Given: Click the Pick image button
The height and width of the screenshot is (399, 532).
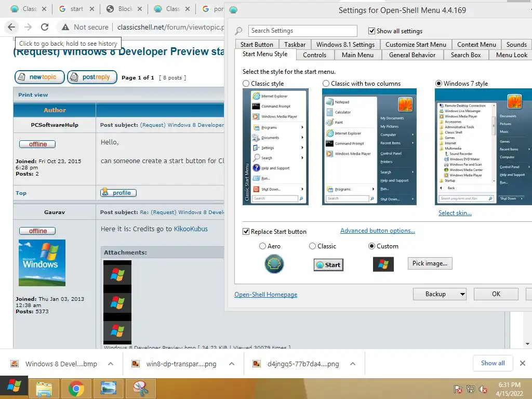Looking at the screenshot, I should pos(430,263).
